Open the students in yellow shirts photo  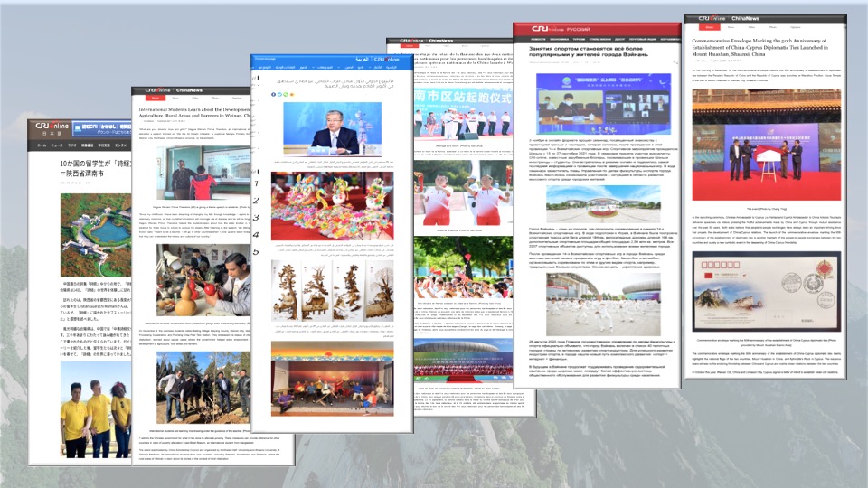click(x=96, y=408)
